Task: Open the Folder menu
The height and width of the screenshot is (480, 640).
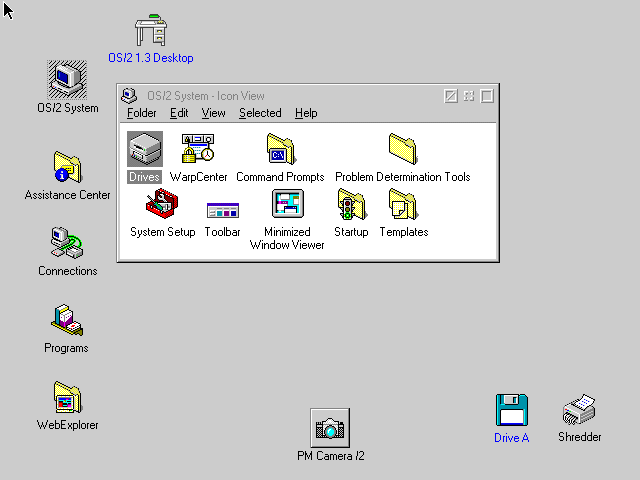Action: (141, 113)
